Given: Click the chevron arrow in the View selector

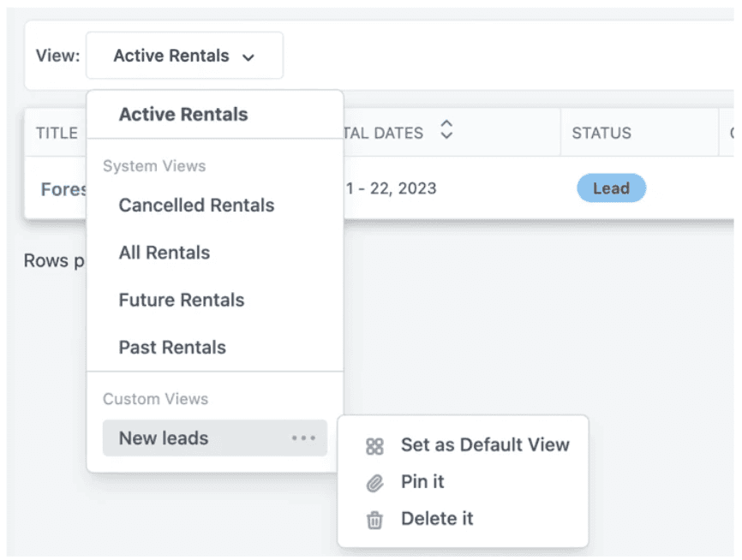Looking at the screenshot, I should tap(248, 57).
